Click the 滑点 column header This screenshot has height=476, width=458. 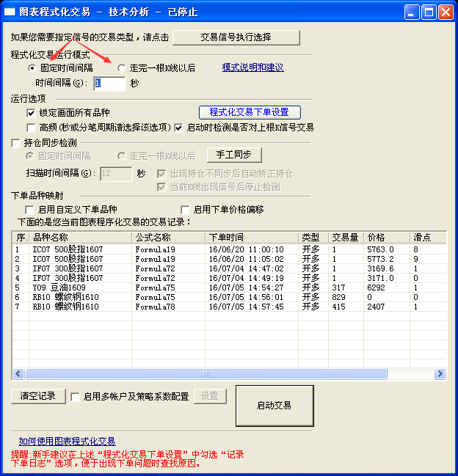(x=428, y=238)
